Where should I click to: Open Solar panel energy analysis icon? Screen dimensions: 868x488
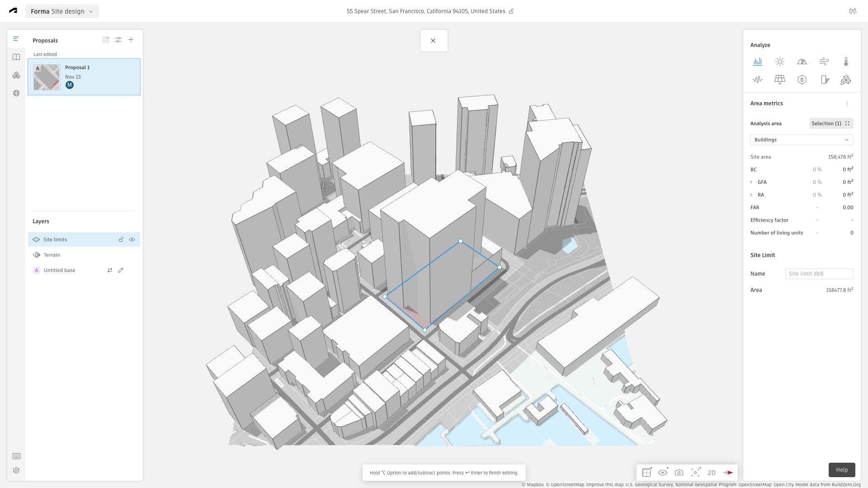[779, 80]
